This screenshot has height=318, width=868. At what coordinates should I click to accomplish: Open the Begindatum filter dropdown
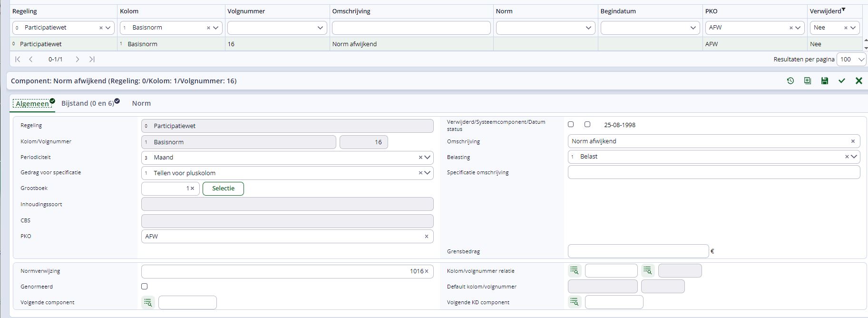pos(693,28)
